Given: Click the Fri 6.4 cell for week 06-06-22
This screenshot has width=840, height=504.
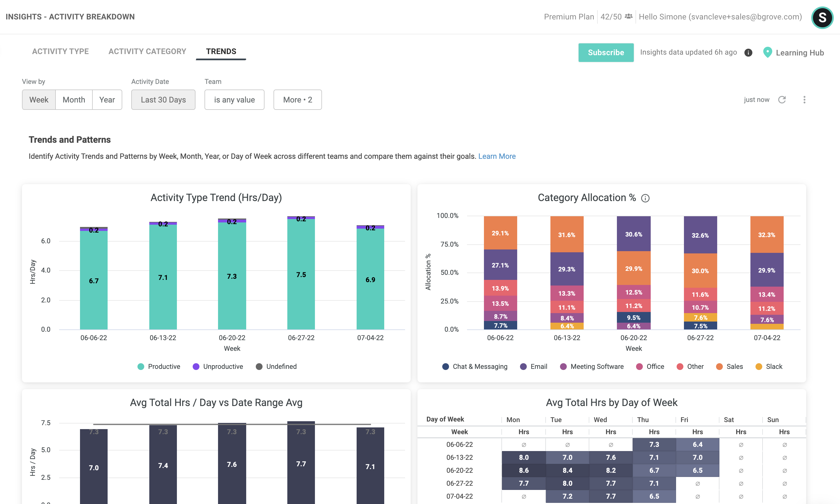Looking at the screenshot, I should (x=698, y=445).
